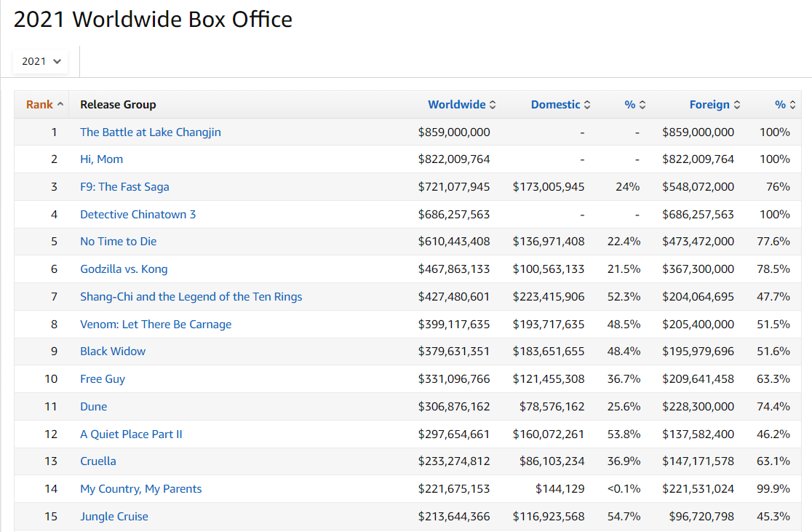Click the Rank ascending sort arrow
This screenshot has height=532, width=812.
click(x=60, y=104)
